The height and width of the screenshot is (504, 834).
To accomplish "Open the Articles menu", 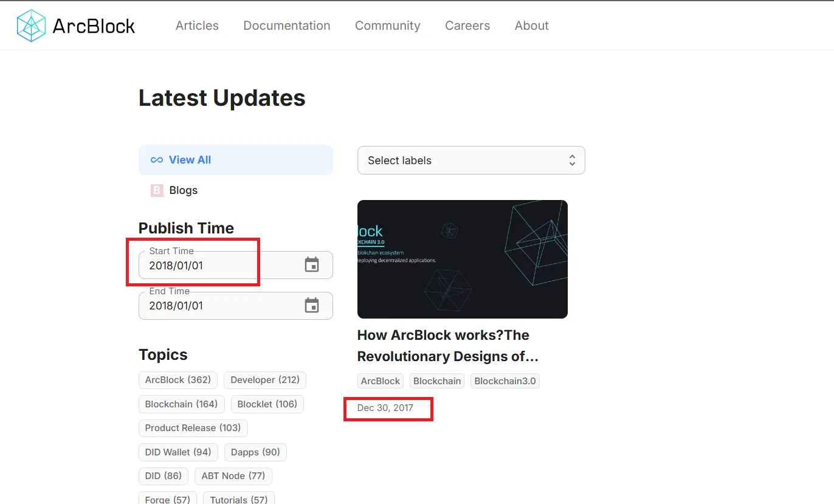I will (197, 26).
